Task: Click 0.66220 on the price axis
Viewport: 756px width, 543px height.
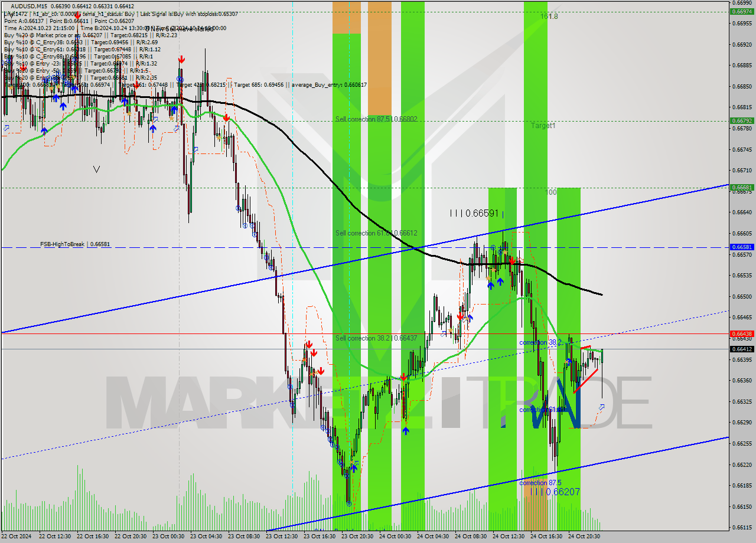Action: 741,465
